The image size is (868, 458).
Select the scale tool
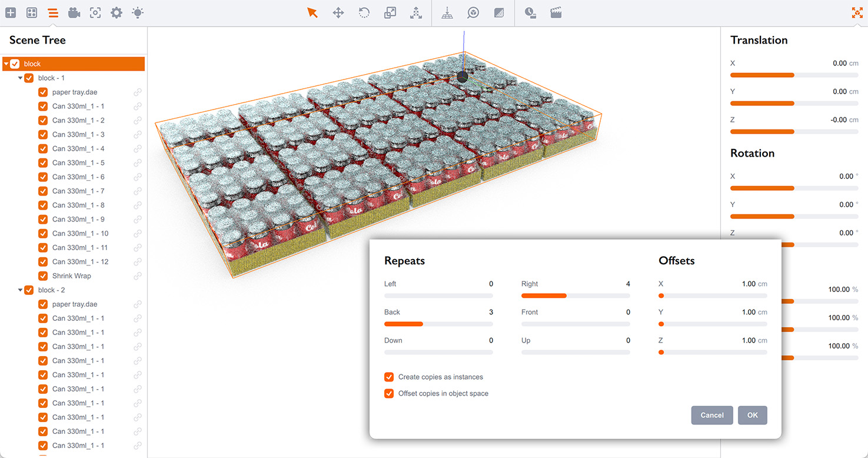tap(390, 12)
